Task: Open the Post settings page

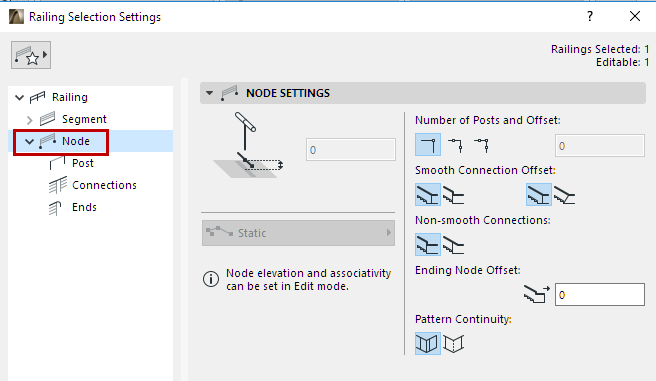Action: (x=83, y=163)
